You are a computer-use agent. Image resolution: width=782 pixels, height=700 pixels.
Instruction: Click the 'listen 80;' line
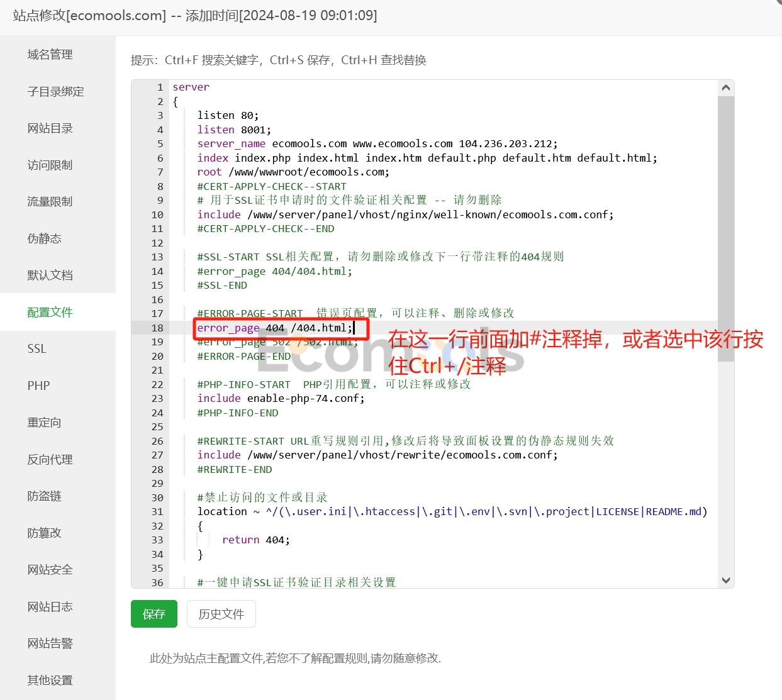(x=228, y=115)
